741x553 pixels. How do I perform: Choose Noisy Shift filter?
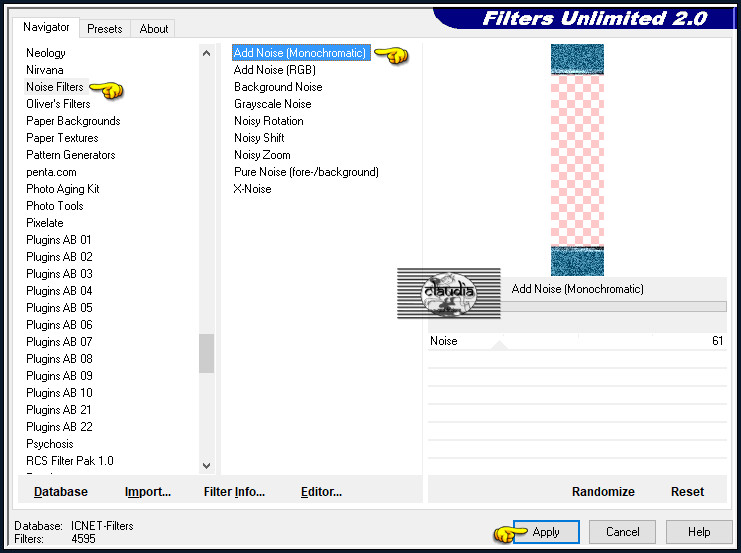pos(259,138)
